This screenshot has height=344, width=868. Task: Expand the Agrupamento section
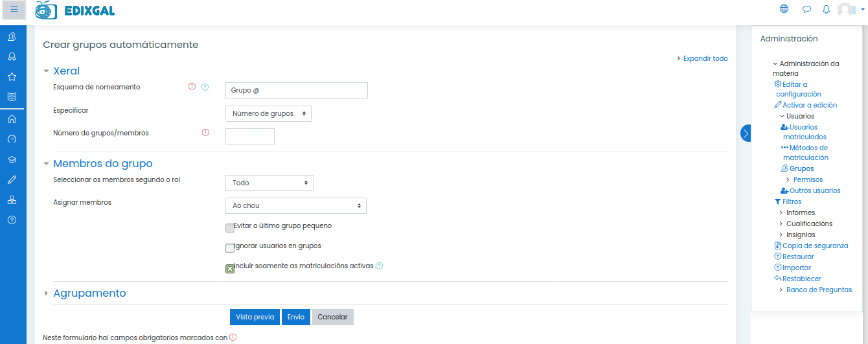pos(89,293)
